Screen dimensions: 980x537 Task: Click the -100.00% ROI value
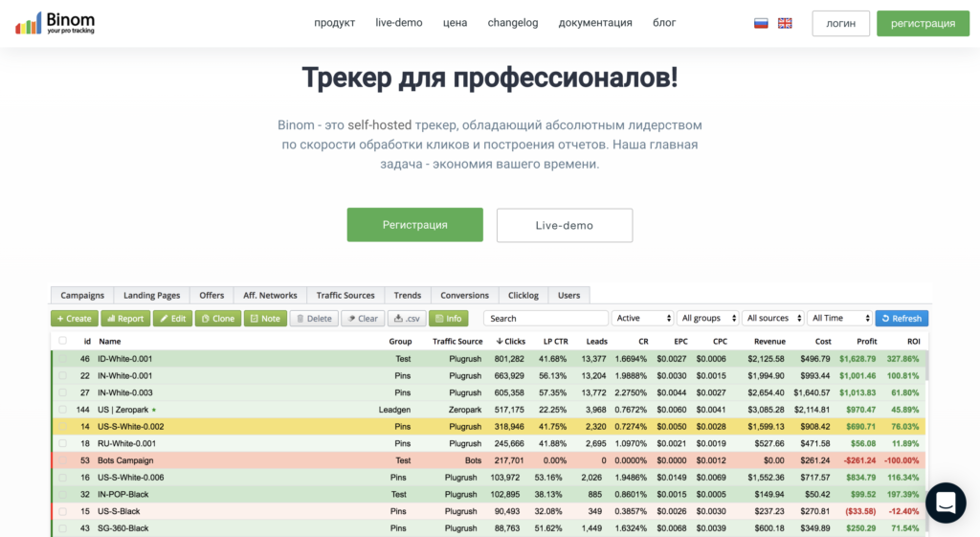tap(902, 460)
